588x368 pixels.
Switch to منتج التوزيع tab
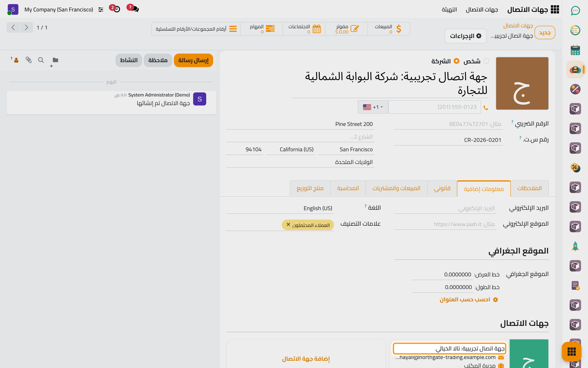click(310, 188)
